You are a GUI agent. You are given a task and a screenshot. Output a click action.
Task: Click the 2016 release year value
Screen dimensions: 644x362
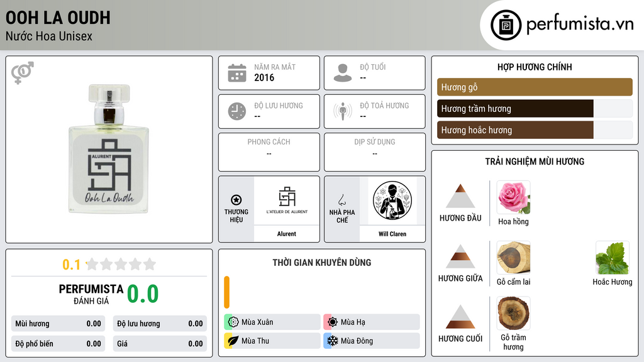tap(264, 77)
